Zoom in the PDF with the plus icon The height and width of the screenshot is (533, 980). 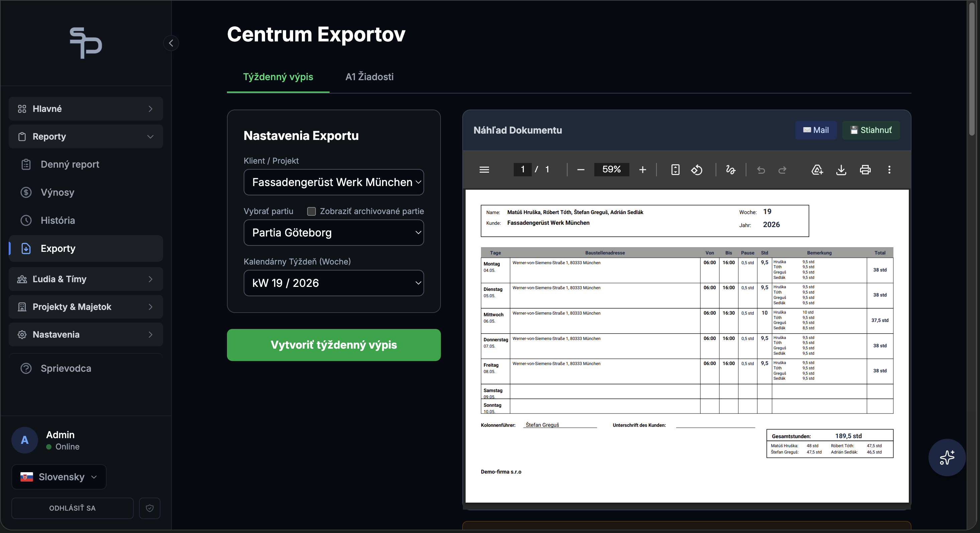pyautogui.click(x=642, y=170)
